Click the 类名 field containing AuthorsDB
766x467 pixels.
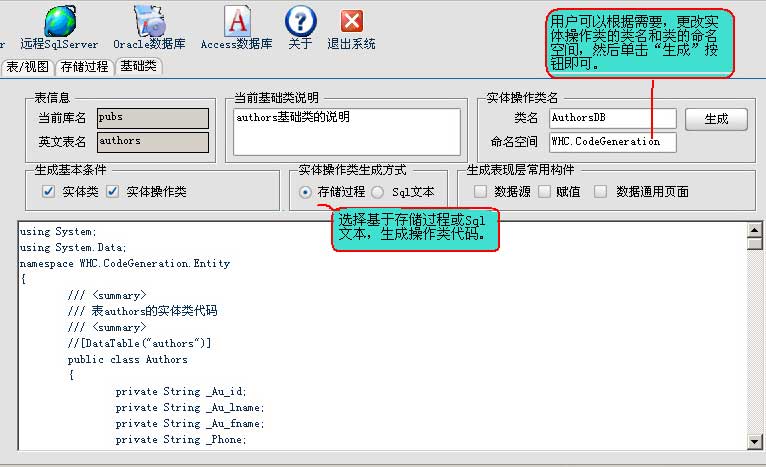point(611,119)
